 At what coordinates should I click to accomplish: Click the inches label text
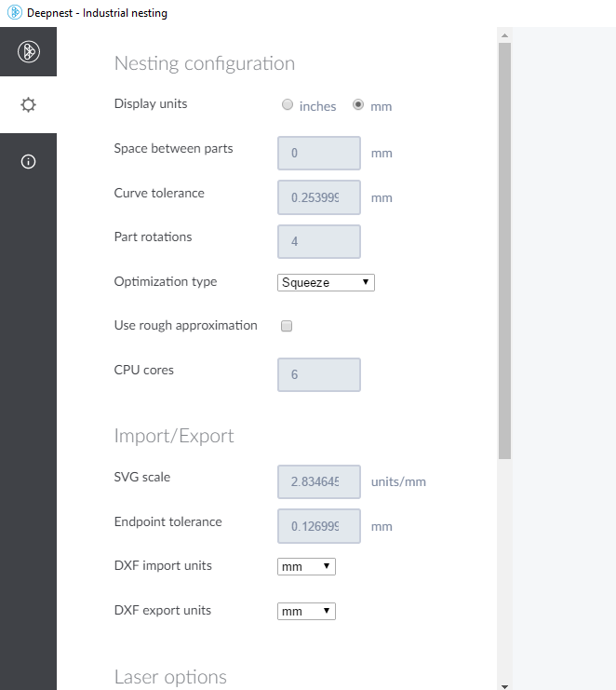(317, 106)
